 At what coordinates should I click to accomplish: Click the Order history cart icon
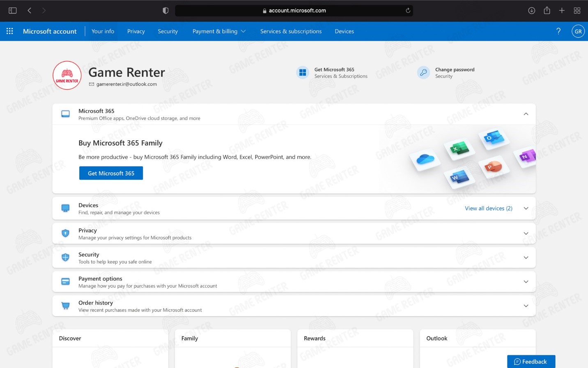click(65, 306)
